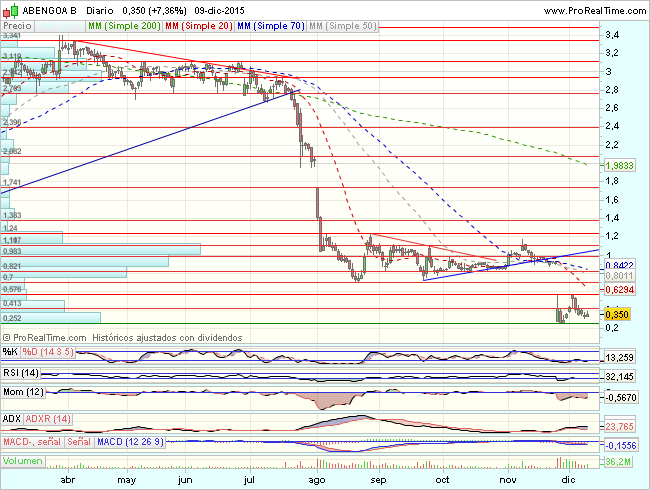Open the %K stochastic indicator label
This screenshot has height=490, width=650.
pos(10,352)
